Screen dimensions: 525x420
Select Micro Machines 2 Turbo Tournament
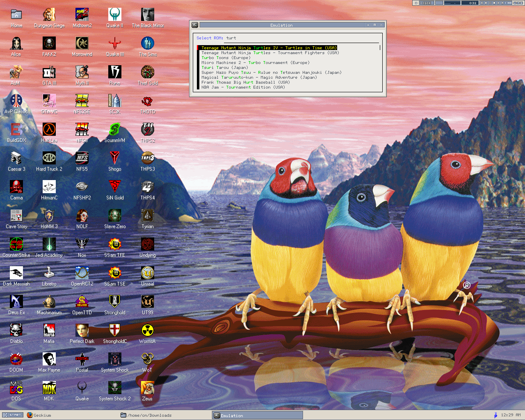tap(256, 63)
